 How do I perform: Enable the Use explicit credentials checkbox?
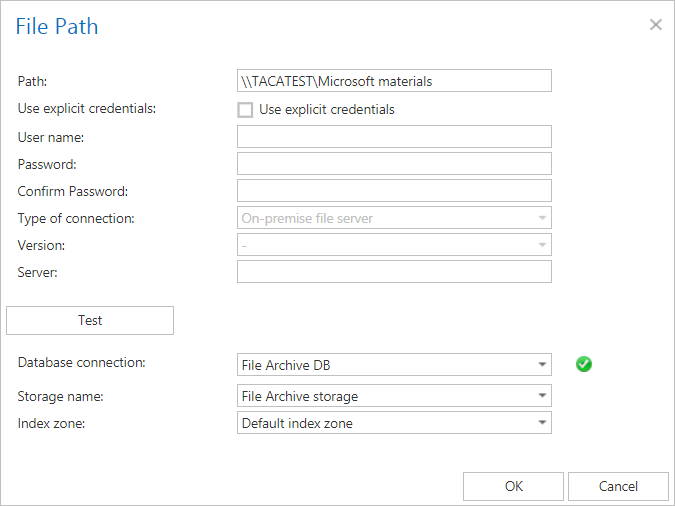click(245, 110)
